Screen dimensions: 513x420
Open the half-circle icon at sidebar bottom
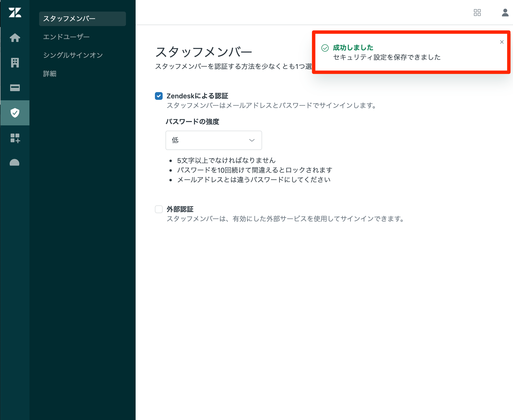click(x=14, y=162)
